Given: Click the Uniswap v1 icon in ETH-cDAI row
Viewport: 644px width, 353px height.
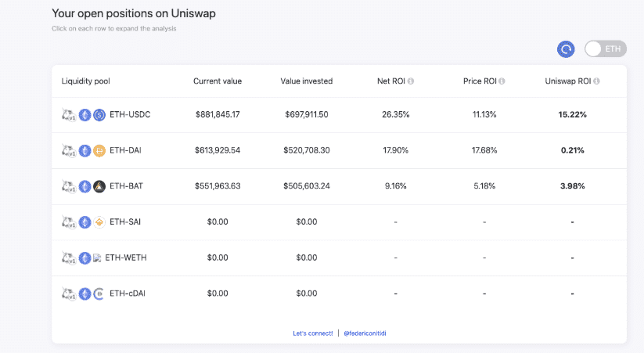Looking at the screenshot, I should [x=69, y=294].
